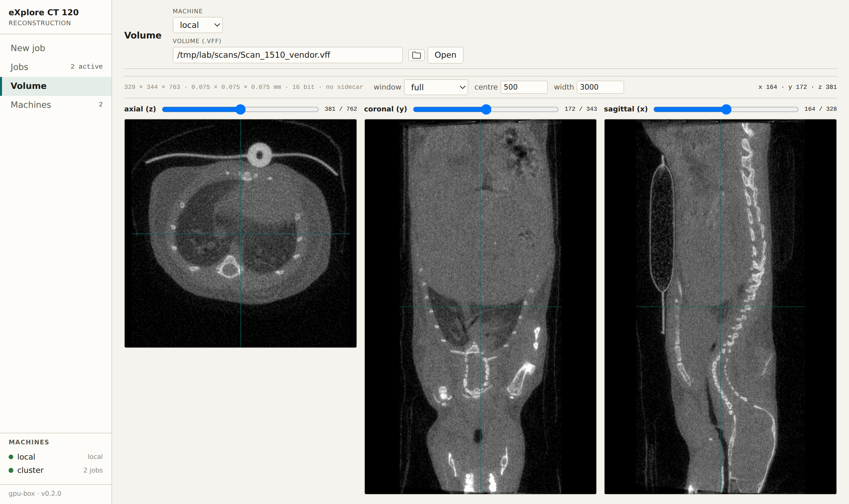Click the Open volume button
The width and height of the screenshot is (849, 504).
pyautogui.click(x=445, y=55)
